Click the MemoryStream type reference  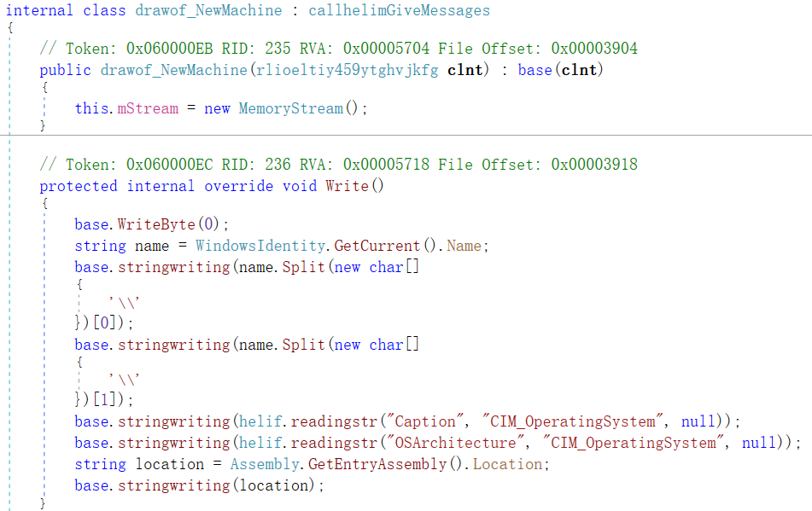coord(290,108)
